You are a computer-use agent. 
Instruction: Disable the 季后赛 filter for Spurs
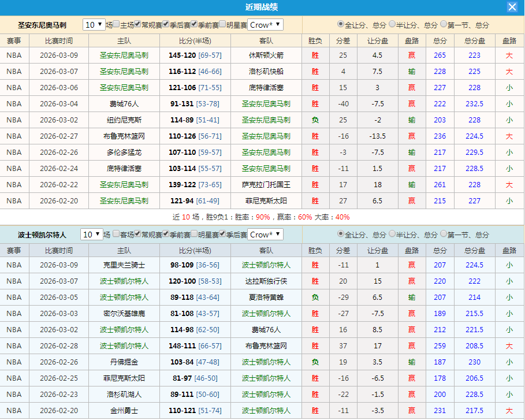[165, 24]
